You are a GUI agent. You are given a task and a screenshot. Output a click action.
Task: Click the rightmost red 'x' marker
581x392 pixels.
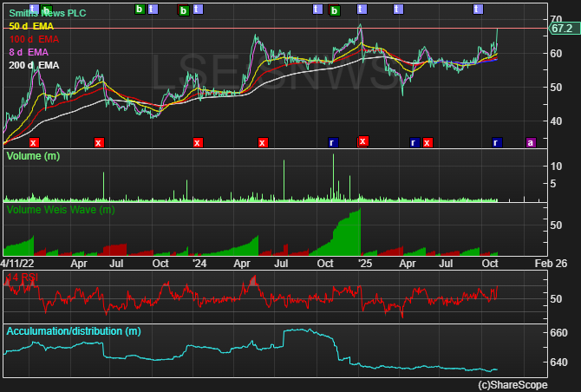(x=428, y=142)
